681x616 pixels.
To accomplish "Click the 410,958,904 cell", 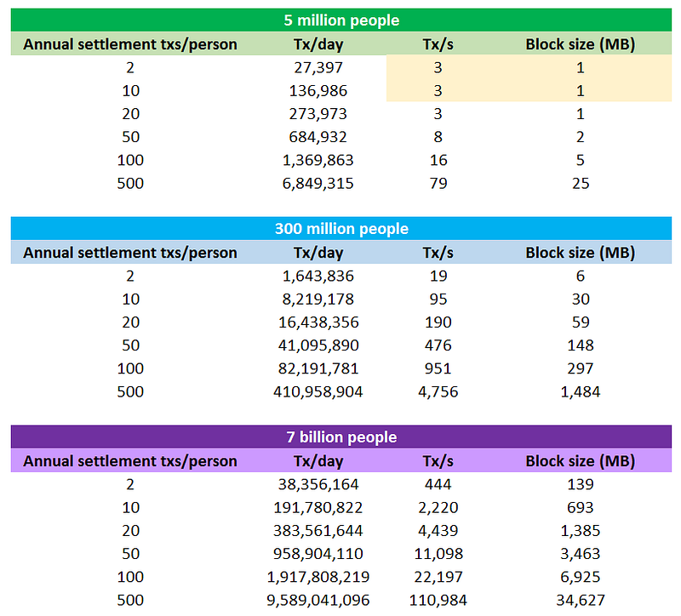I will [x=318, y=391].
